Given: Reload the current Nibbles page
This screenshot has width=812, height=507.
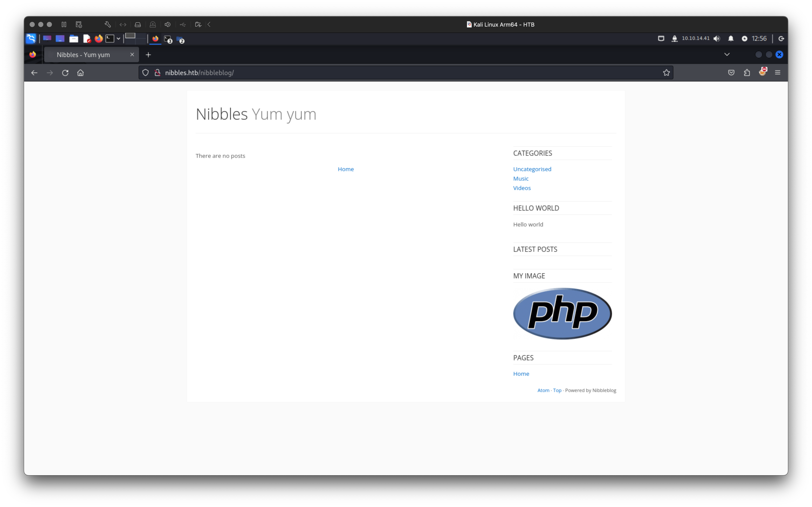Looking at the screenshot, I should [65, 73].
